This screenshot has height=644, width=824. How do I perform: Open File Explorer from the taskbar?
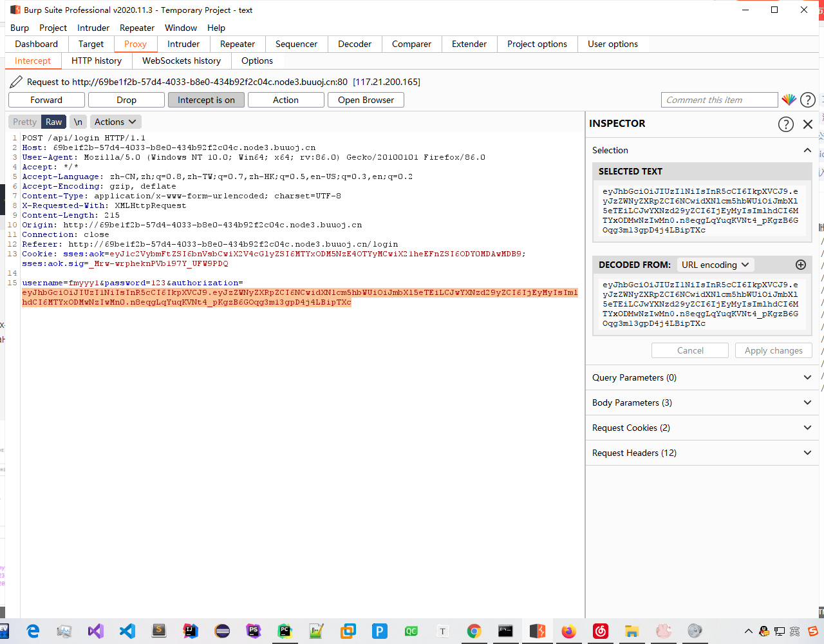point(632,631)
